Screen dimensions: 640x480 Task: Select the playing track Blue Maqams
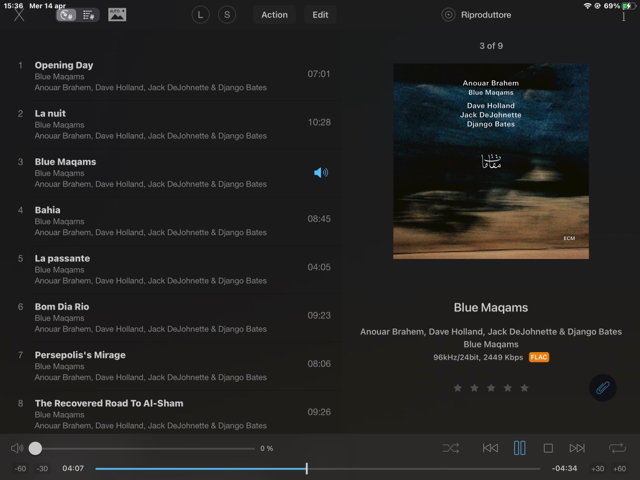pos(171,173)
